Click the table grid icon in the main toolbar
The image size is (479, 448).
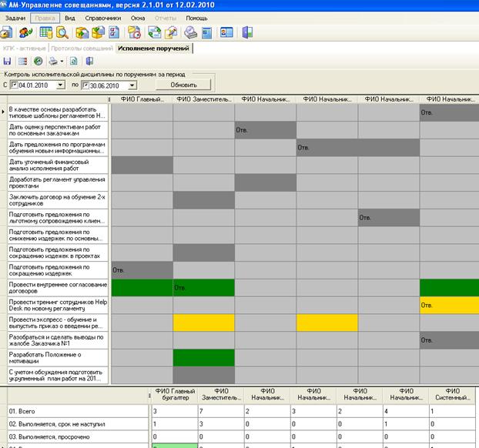45,32
